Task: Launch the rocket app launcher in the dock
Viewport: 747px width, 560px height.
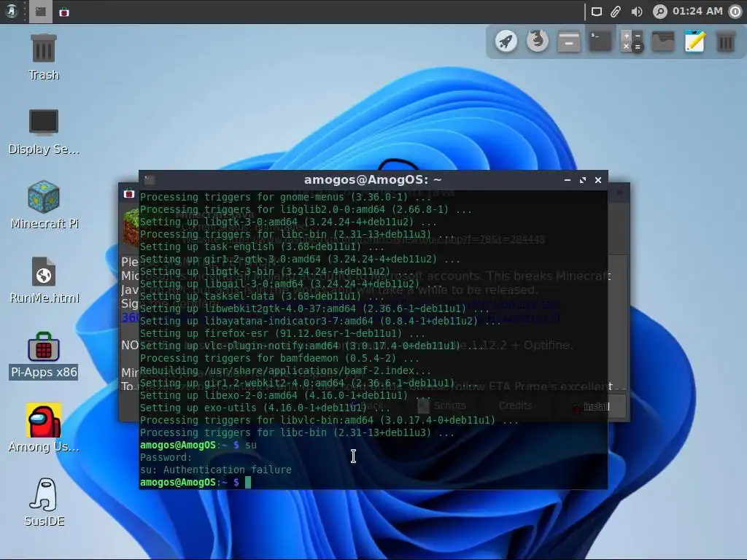Action: coord(506,42)
